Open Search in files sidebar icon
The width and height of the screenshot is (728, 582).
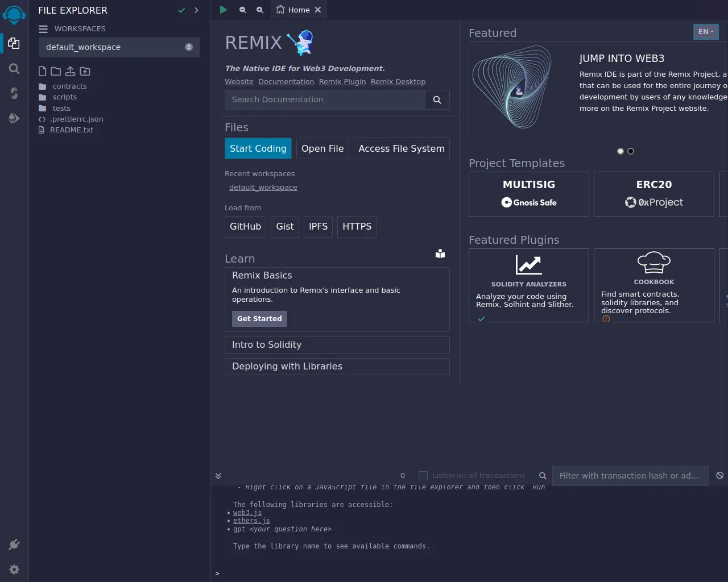(14, 69)
